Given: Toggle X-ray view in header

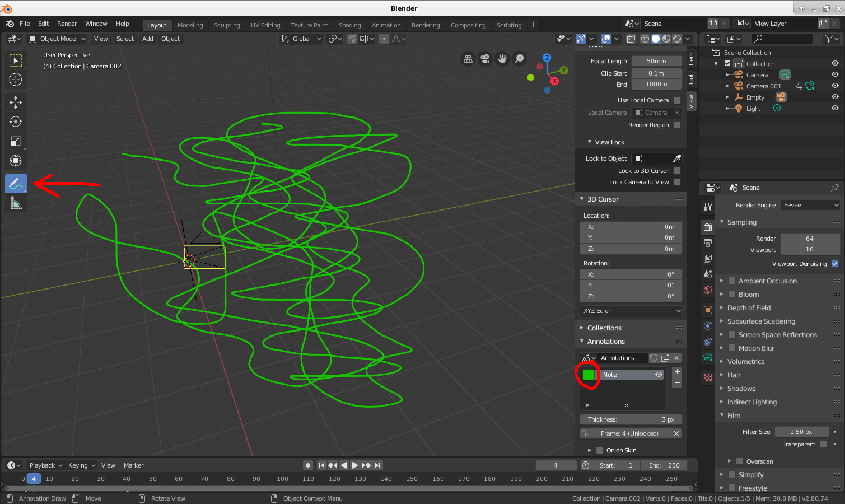Looking at the screenshot, I should (x=631, y=39).
